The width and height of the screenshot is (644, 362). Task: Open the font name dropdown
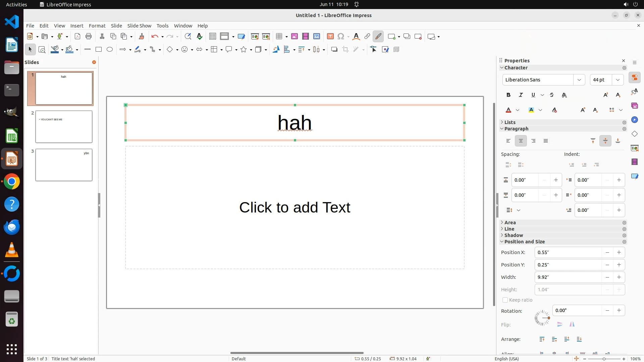[579, 80]
